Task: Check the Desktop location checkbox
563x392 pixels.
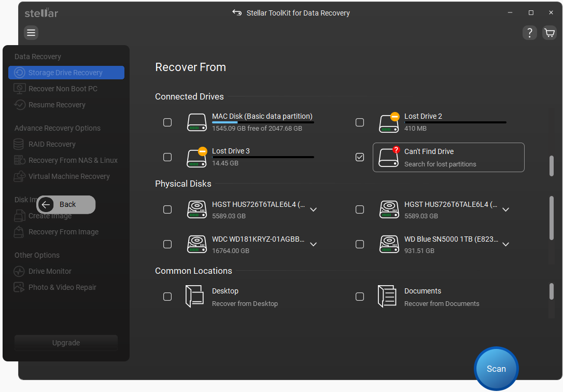Action: pos(167,297)
